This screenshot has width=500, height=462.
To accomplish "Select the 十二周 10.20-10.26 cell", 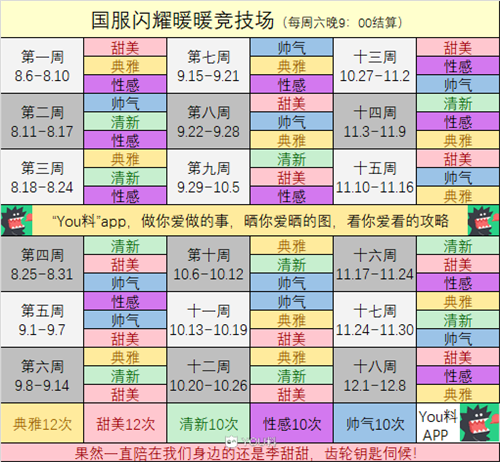I will click(x=208, y=375).
